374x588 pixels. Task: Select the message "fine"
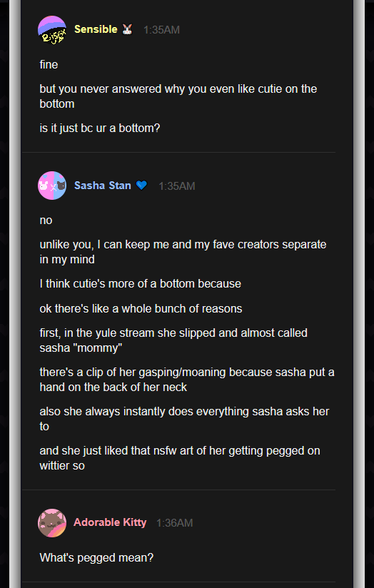point(49,64)
